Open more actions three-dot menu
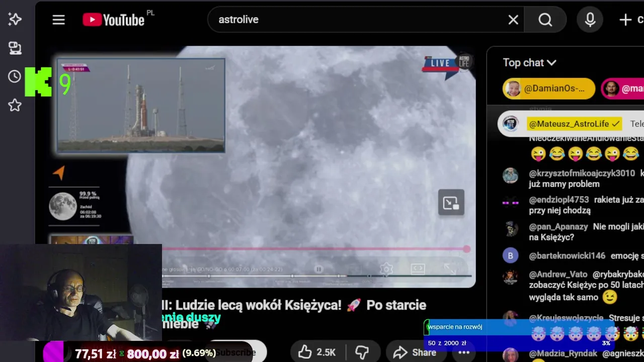 click(464, 352)
